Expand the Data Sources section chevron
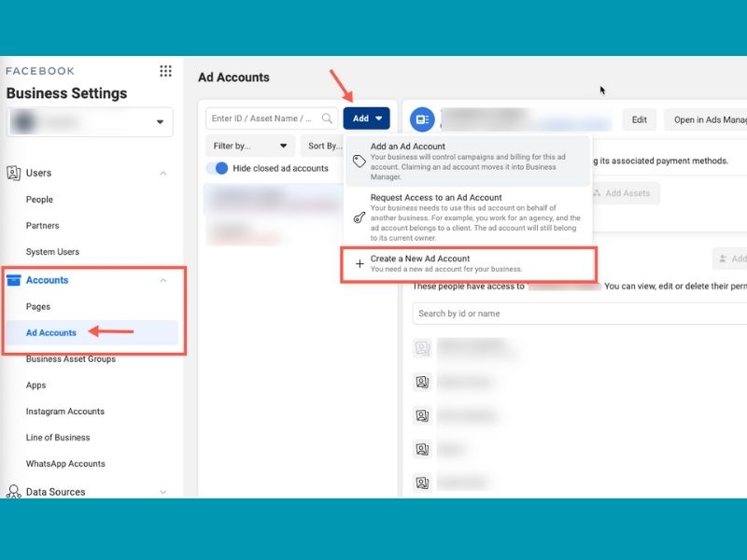Viewport: 747px width, 560px height. 162,492
